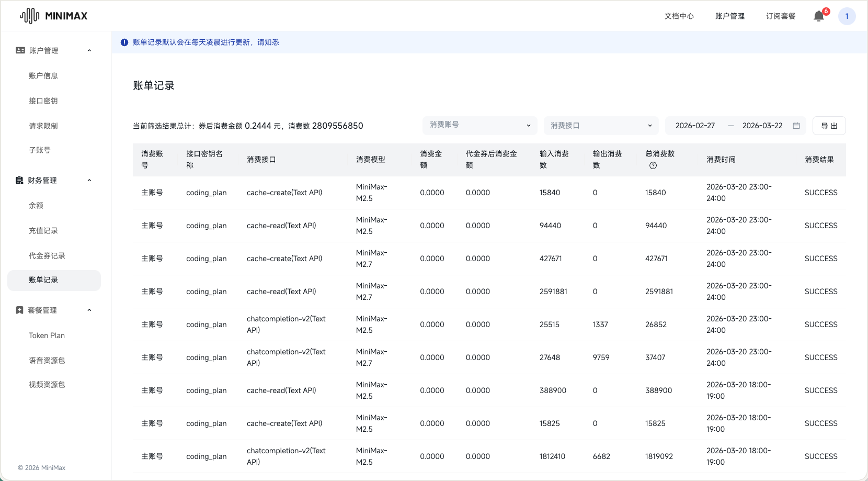Click the total count 26852 cell
This screenshot has height=481, width=868.
[x=656, y=325]
